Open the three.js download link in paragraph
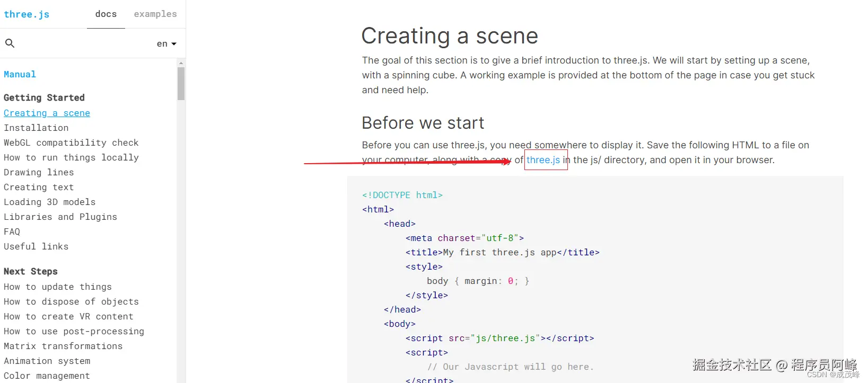Image resolution: width=868 pixels, height=383 pixels. point(543,160)
